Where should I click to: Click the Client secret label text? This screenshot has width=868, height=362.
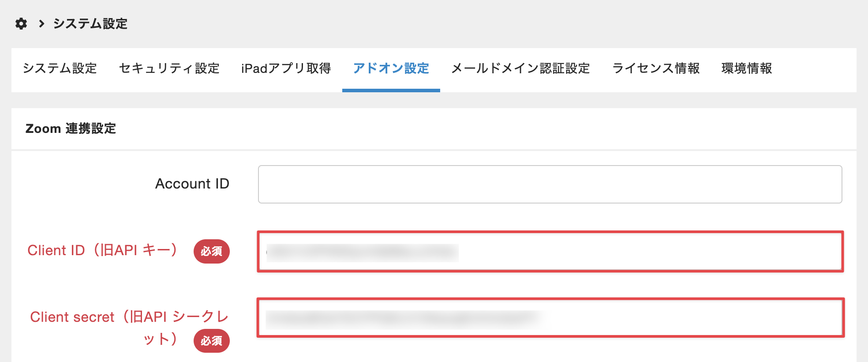tap(129, 327)
